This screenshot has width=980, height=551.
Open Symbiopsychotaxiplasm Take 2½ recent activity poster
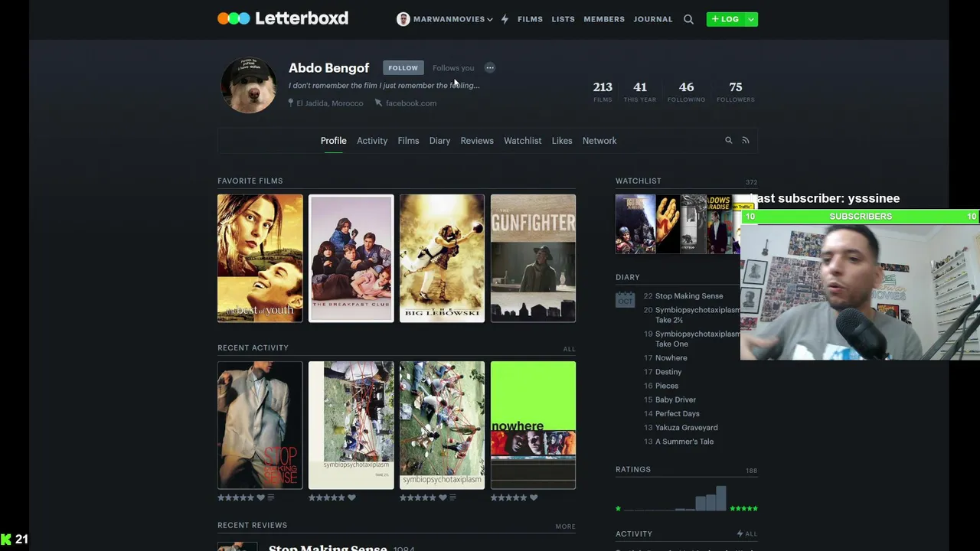[351, 425]
